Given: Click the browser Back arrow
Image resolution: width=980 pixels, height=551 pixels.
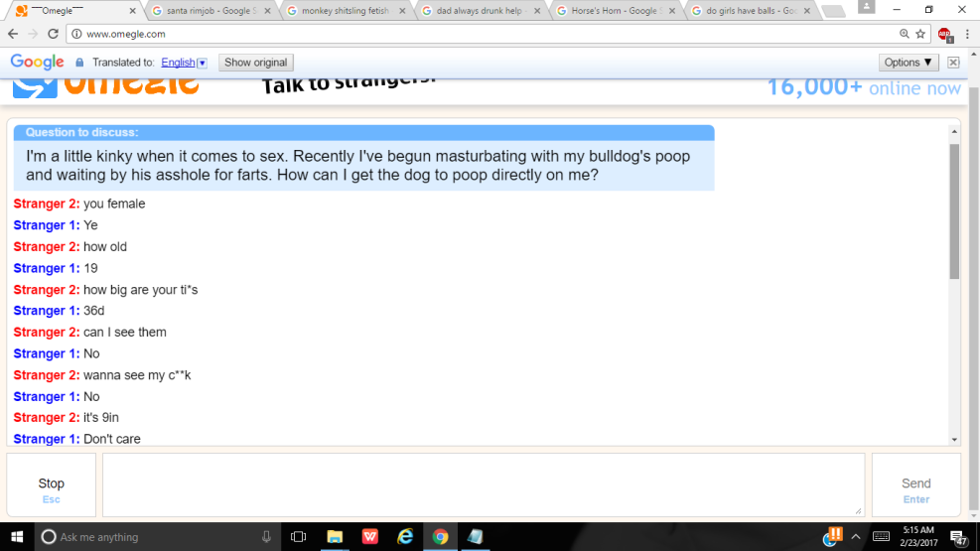Looking at the screenshot, I should coord(13,33).
